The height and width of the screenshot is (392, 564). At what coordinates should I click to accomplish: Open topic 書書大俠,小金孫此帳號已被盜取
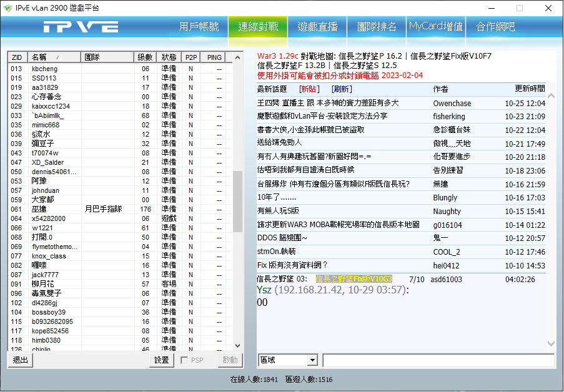tap(311, 130)
